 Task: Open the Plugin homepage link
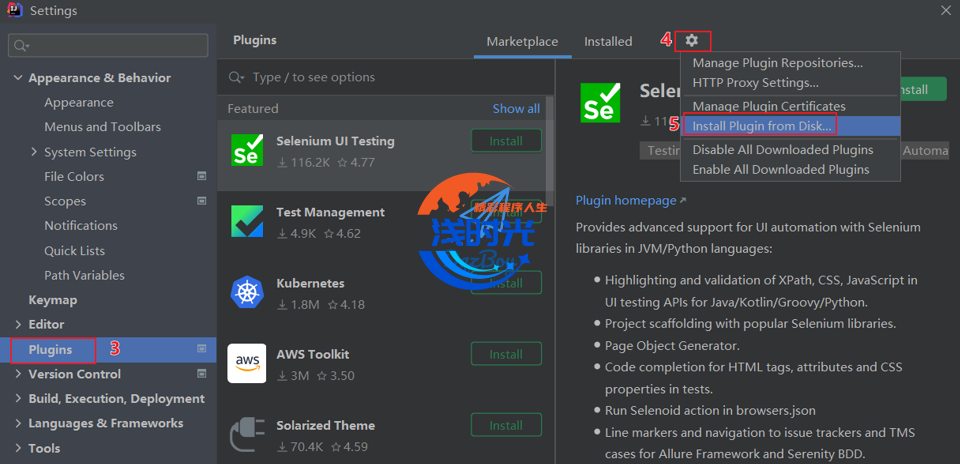[625, 200]
